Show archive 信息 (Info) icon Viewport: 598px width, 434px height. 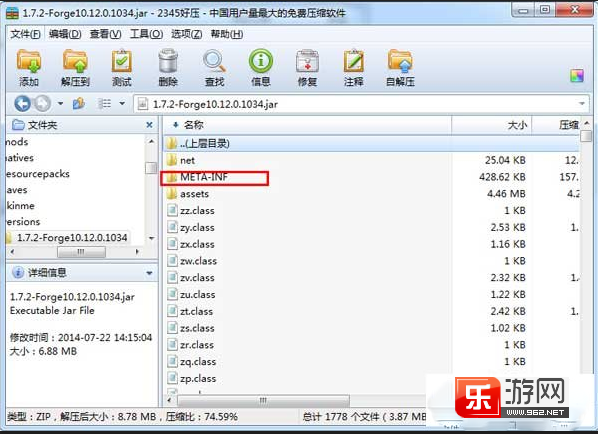coord(261,68)
